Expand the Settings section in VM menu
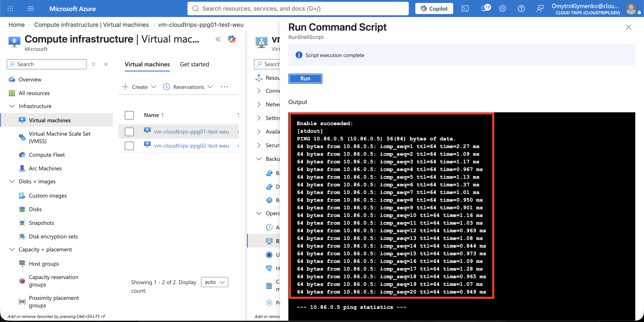This screenshot has height=322, width=644. click(259, 118)
